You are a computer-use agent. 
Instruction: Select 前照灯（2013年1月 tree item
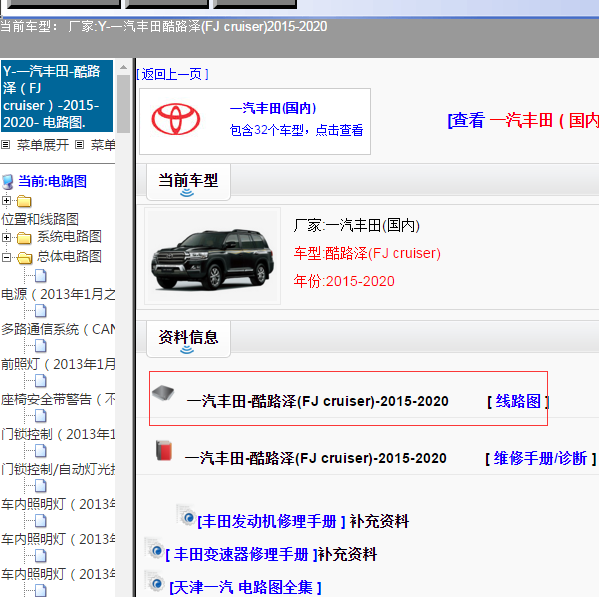point(58,364)
